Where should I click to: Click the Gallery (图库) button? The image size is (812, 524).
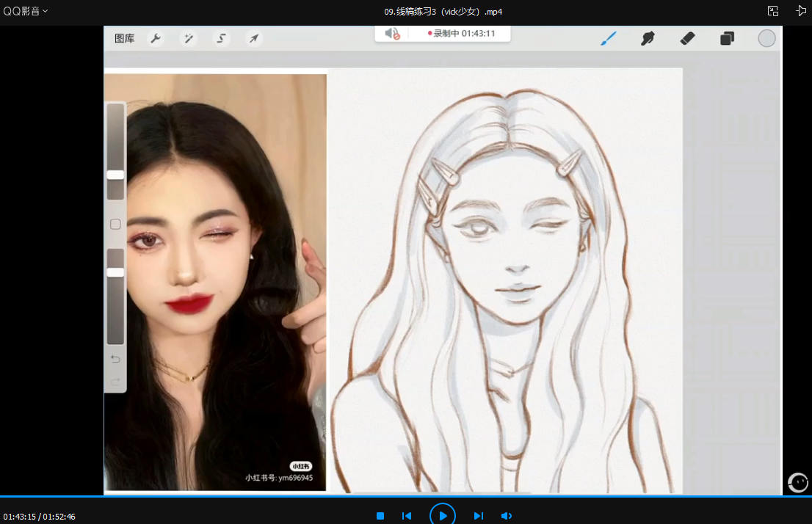[124, 38]
